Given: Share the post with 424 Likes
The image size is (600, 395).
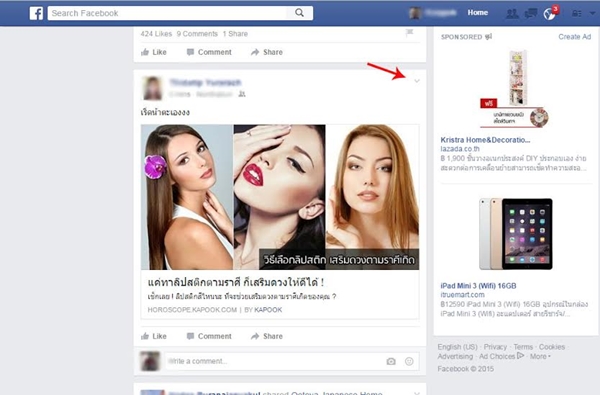Looking at the screenshot, I should click(x=267, y=52).
